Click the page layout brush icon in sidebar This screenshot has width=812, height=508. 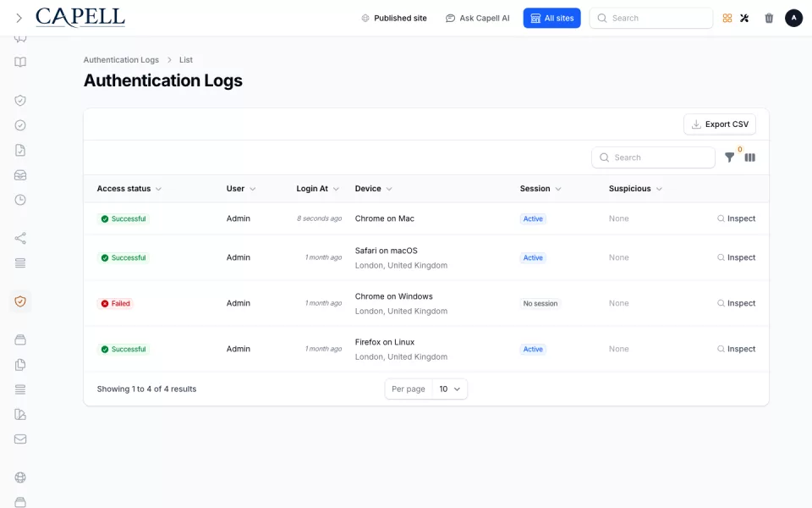point(20,415)
